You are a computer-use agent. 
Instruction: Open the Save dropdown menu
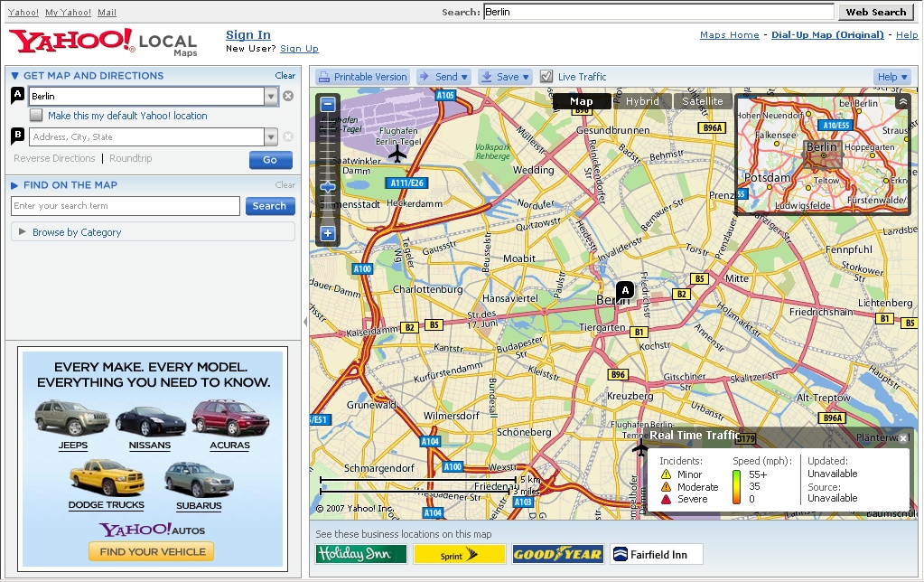click(526, 77)
